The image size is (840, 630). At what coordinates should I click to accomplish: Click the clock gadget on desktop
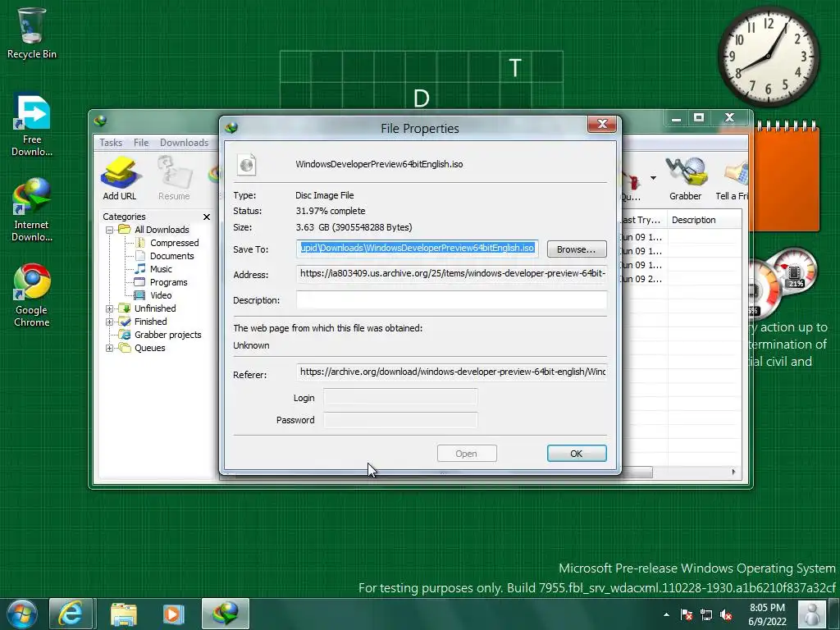coord(768,56)
